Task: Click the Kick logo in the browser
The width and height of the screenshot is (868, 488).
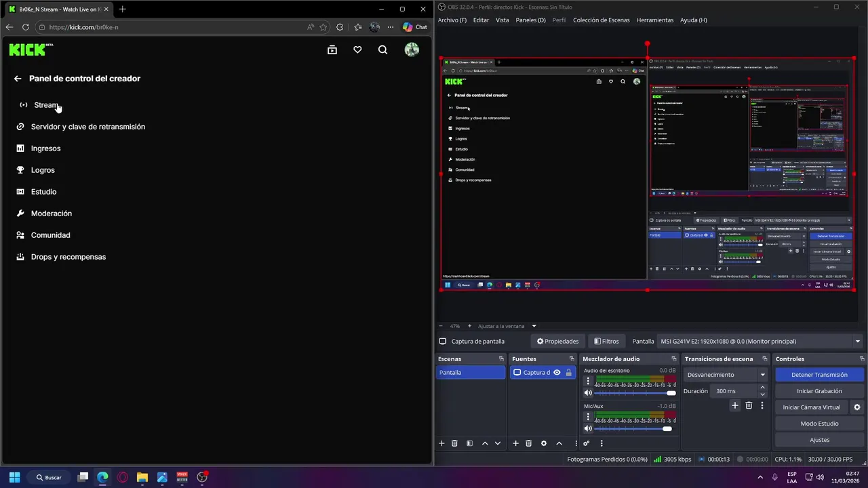Action: point(31,49)
